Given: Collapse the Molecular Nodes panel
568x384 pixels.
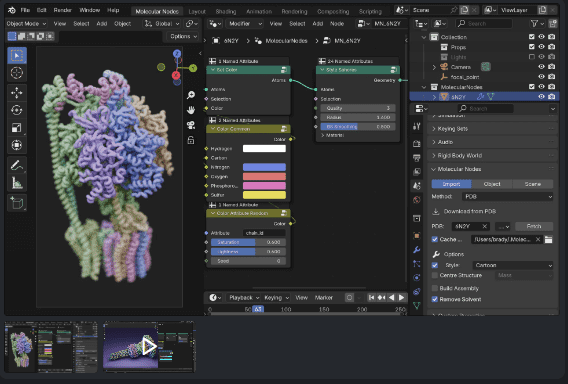Looking at the screenshot, I should click(493, 169).
